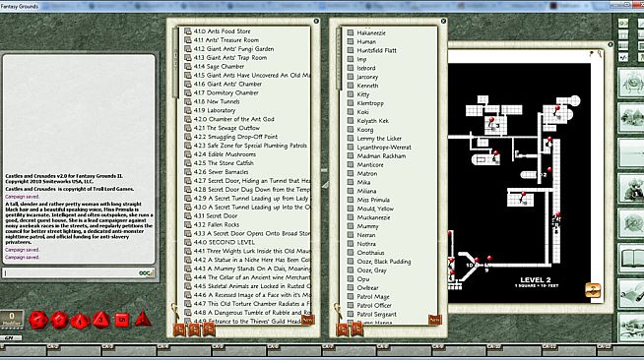Open story entry 4.2.0 Chamber of the Ant God
The width and height of the screenshot is (644, 360).
point(233,119)
